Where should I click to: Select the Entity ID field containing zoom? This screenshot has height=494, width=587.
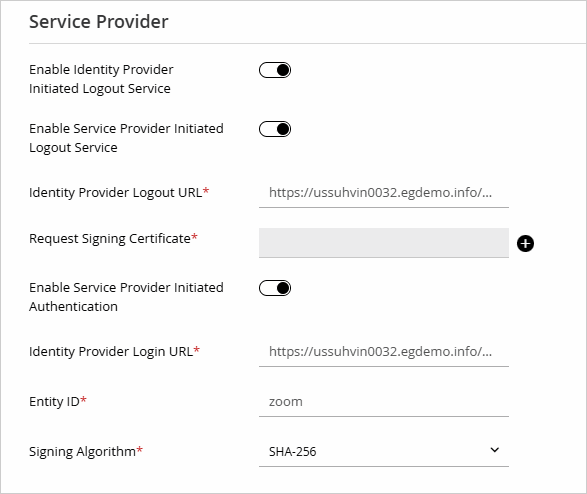point(384,402)
